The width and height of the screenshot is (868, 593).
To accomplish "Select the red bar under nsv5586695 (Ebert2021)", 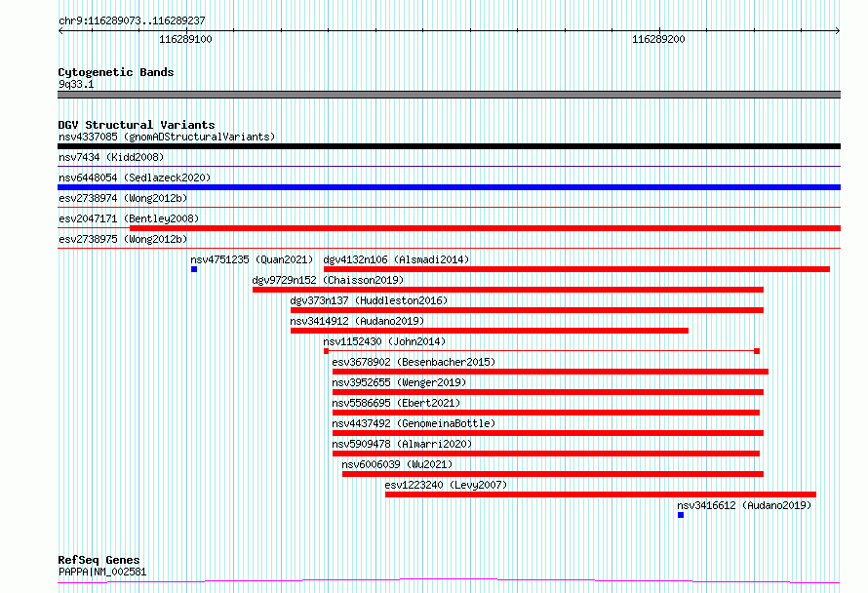I will click(546, 413).
